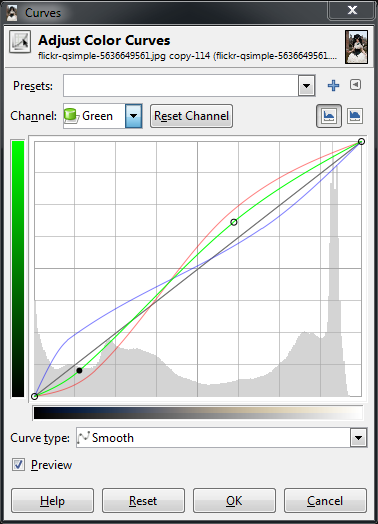This screenshot has height=524, width=378.
Task: Click the blue plus save preset icon
Action: pyautogui.click(x=333, y=86)
